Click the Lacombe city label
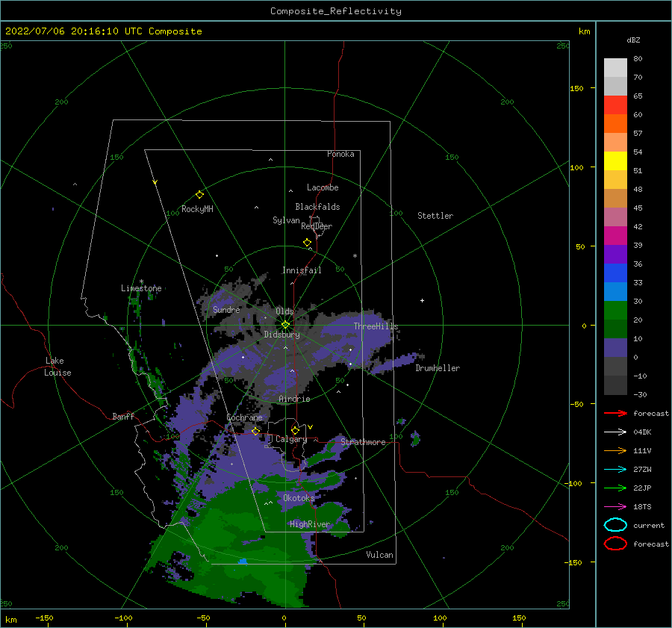This screenshot has height=628, width=672. [323, 187]
